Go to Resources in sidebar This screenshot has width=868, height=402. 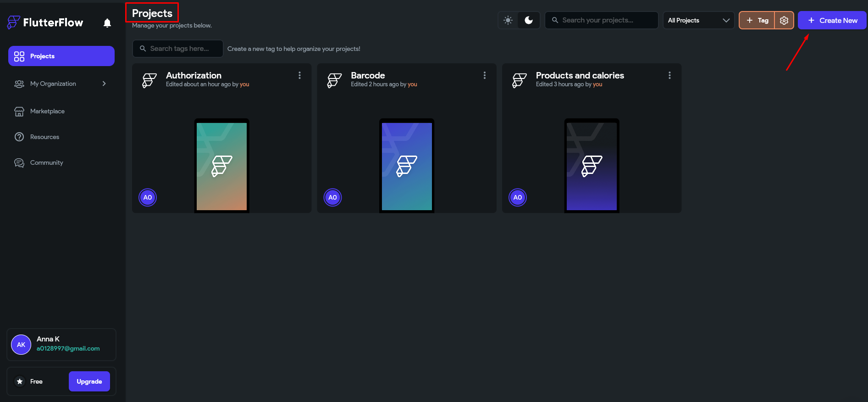coord(44,137)
